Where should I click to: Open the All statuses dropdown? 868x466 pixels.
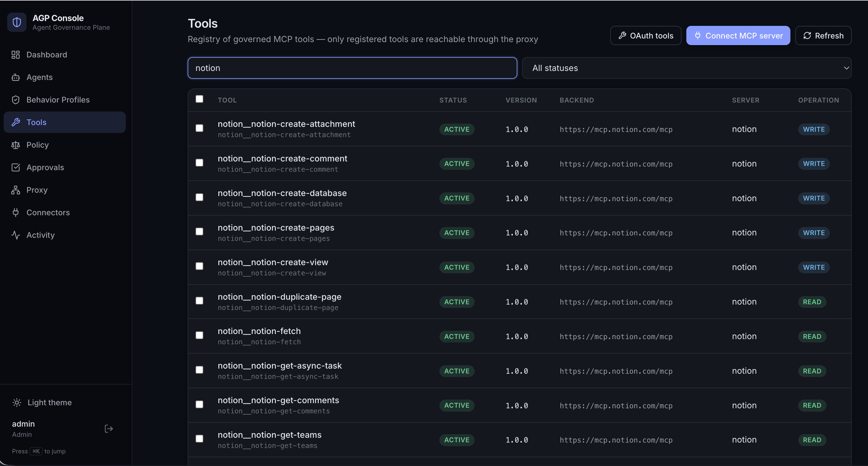687,68
